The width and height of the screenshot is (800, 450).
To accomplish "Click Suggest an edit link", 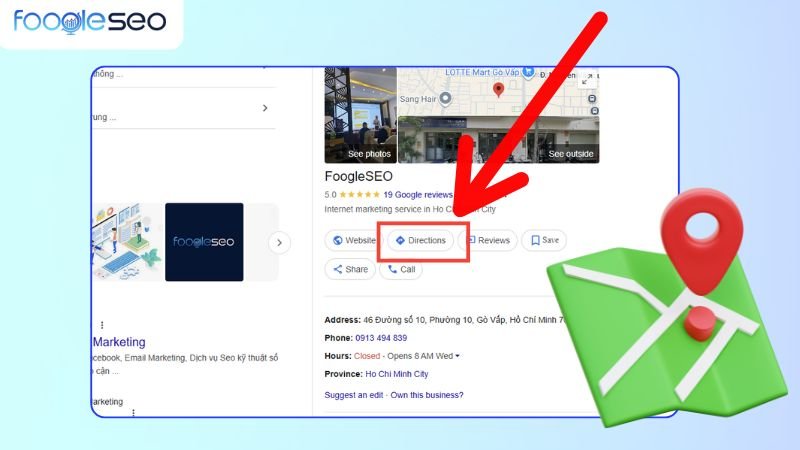I will point(355,395).
